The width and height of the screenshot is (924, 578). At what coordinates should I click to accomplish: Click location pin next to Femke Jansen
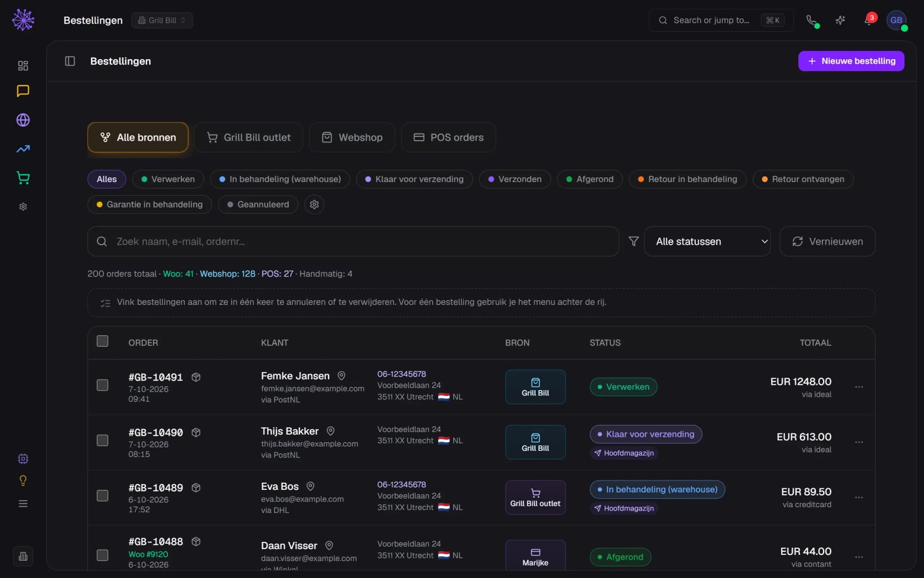click(341, 376)
